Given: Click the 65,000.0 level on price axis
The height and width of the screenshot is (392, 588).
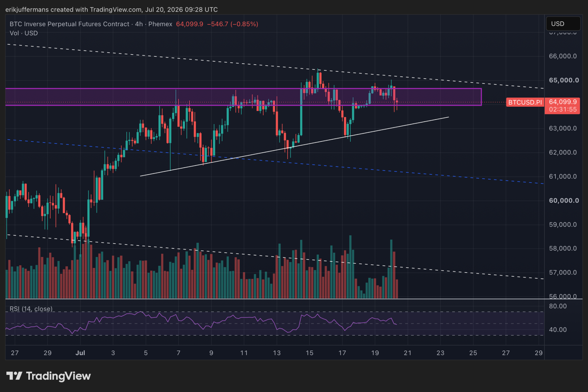Looking at the screenshot, I should pyautogui.click(x=564, y=80).
